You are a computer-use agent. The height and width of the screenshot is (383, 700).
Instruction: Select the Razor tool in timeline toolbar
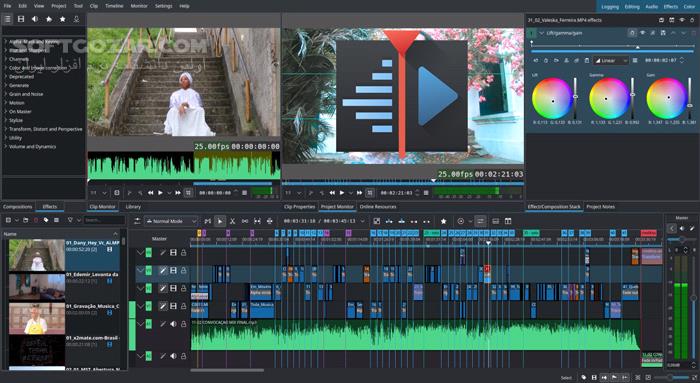(x=232, y=221)
